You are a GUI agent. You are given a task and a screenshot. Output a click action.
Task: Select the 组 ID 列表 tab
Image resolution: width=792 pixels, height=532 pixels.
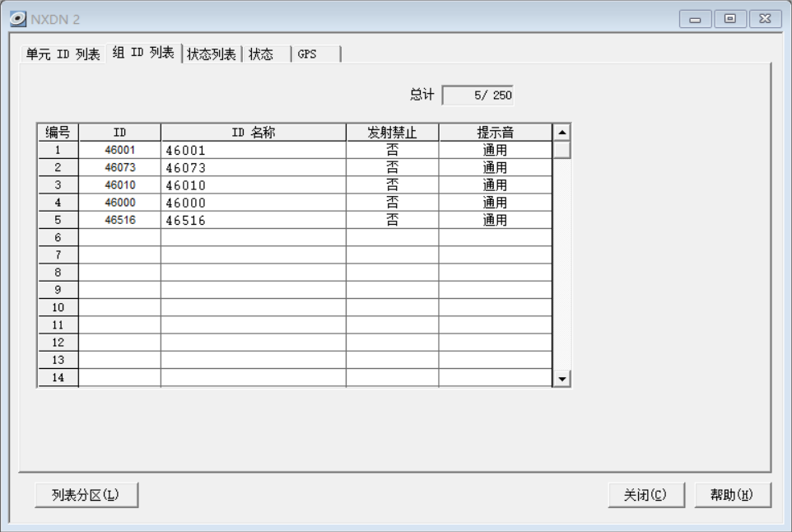[143, 53]
